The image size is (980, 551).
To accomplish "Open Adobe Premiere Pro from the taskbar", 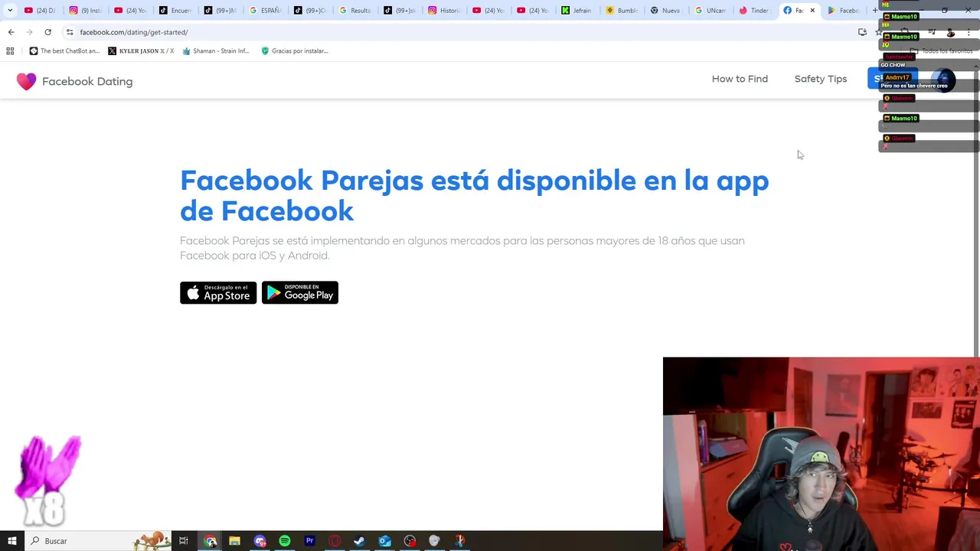I will (x=310, y=541).
